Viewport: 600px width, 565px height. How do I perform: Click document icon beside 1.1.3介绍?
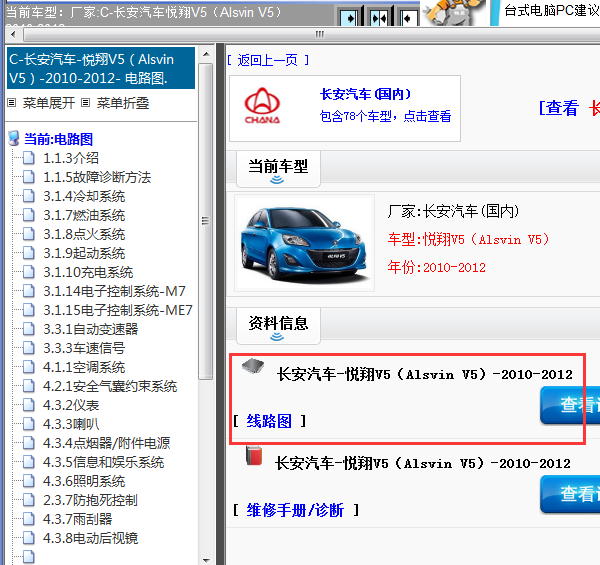point(29,158)
